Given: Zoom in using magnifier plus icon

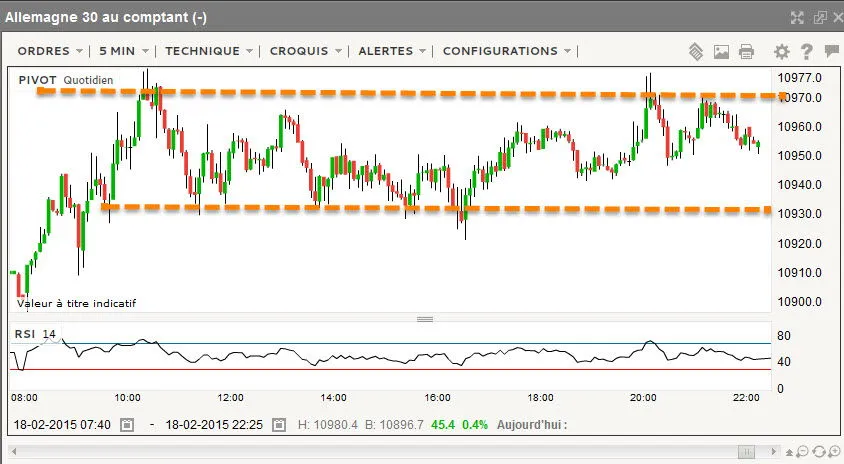Looking at the screenshot, I should (x=834, y=452).
